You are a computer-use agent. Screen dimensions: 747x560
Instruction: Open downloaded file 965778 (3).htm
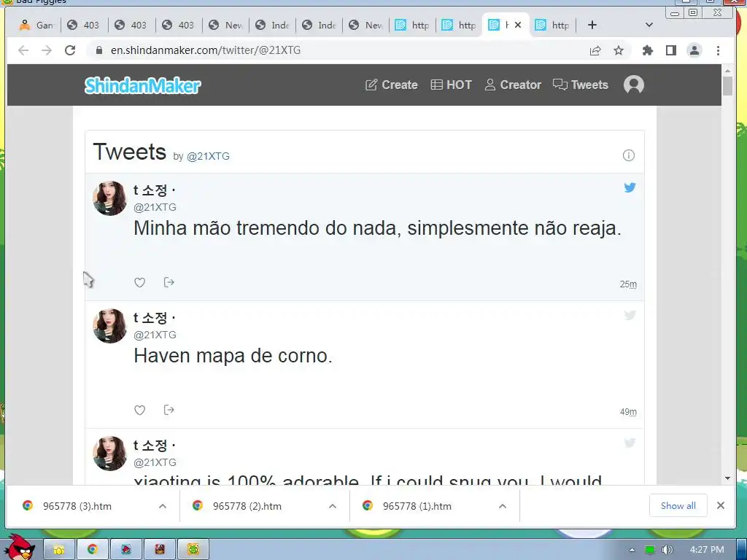coord(76,506)
